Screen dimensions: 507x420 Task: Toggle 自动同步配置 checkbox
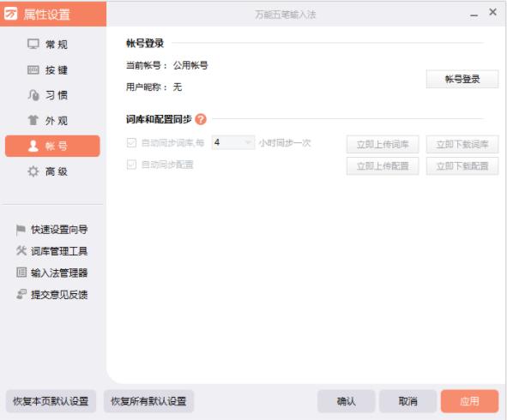tap(131, 165)
